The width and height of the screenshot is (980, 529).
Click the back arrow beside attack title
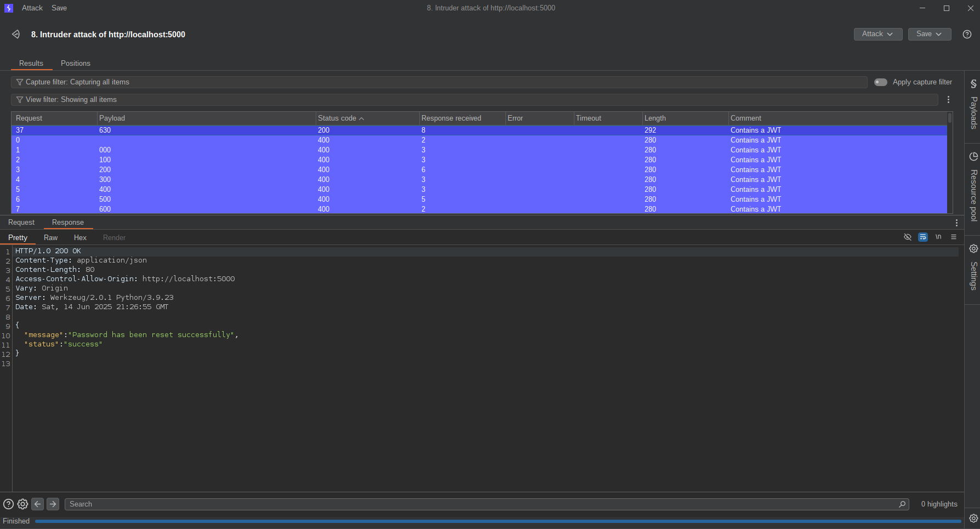click(x=16, y=35)
